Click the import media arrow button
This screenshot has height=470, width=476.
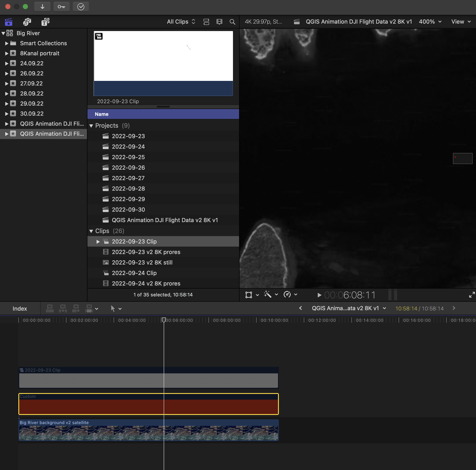pyautogui.click(x=42, y=7)
